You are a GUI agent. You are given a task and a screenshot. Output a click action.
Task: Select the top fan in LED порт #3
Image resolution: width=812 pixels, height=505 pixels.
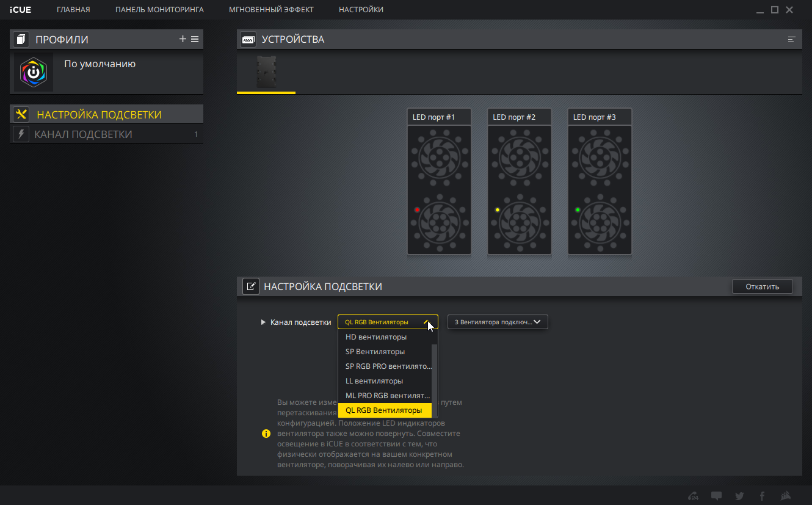pos(600,158)
